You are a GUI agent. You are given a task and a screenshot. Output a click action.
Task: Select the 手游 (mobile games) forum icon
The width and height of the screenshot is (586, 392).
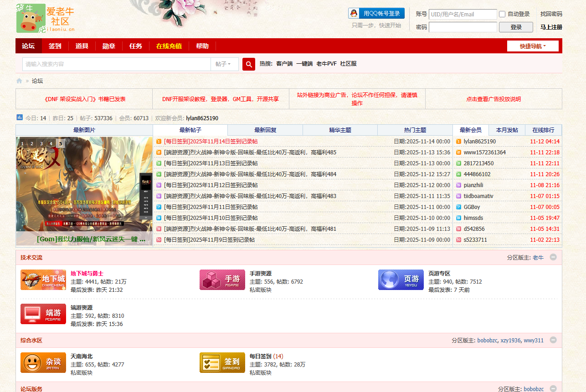(x=222, y=279)
